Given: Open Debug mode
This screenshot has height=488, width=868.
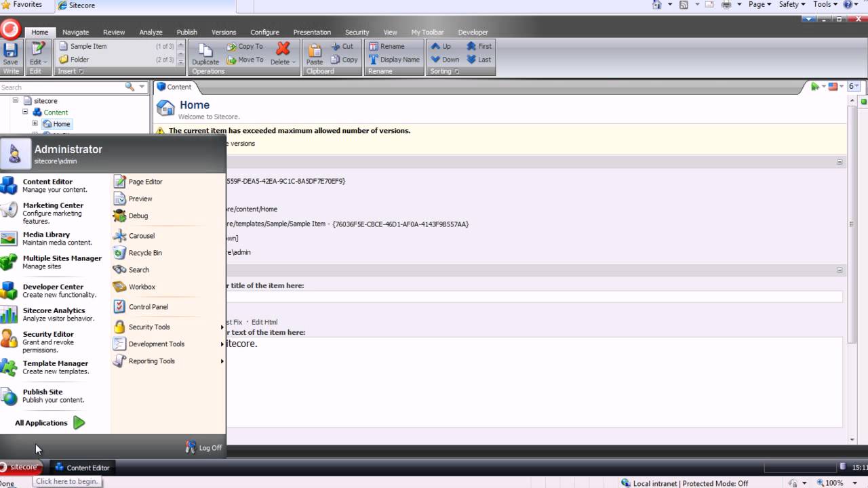Looking at the screenshot, I should [131, 216].
